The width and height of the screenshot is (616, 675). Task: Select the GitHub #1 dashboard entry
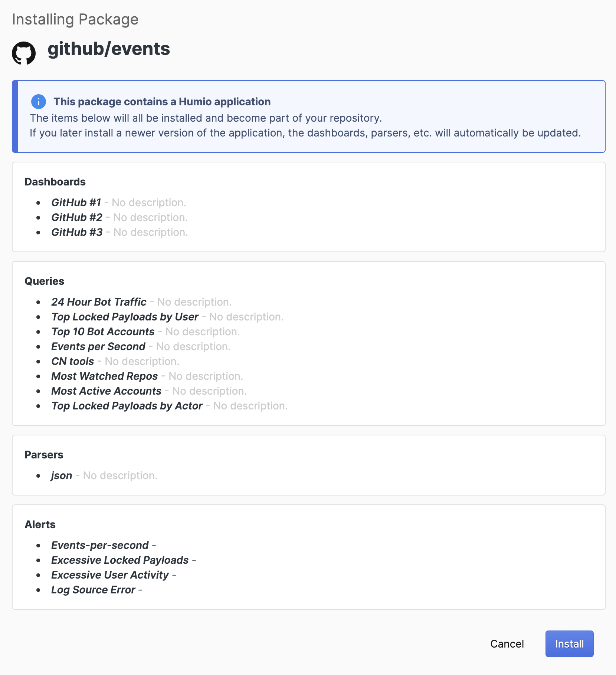[x=76, y=202]
